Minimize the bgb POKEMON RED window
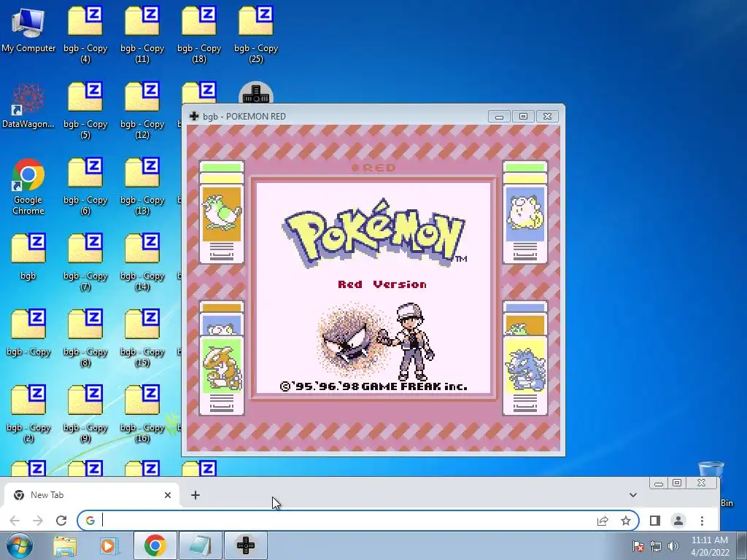The image size is (747, 560). point(499,117)
